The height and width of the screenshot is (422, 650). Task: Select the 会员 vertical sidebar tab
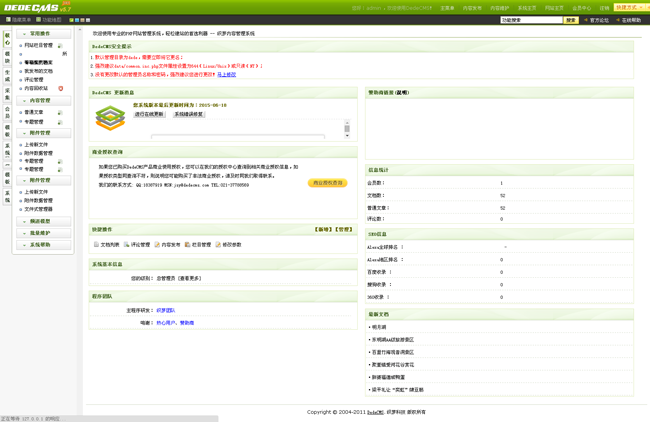[x=7, y=112]
